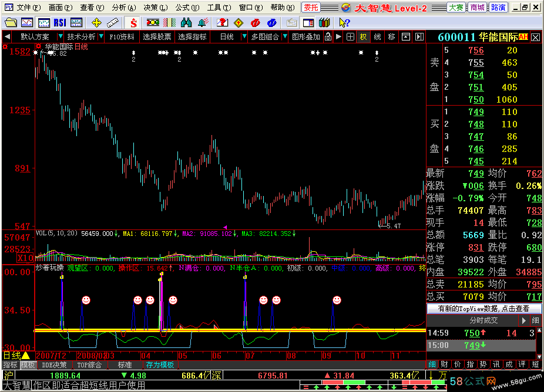Open the 工具(T) menu

(x=219, y=8)
